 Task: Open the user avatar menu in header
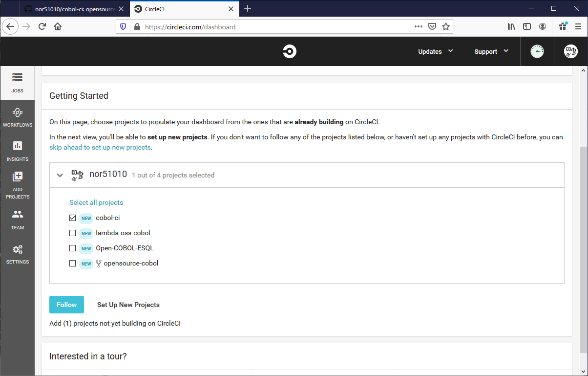(570, 51)
